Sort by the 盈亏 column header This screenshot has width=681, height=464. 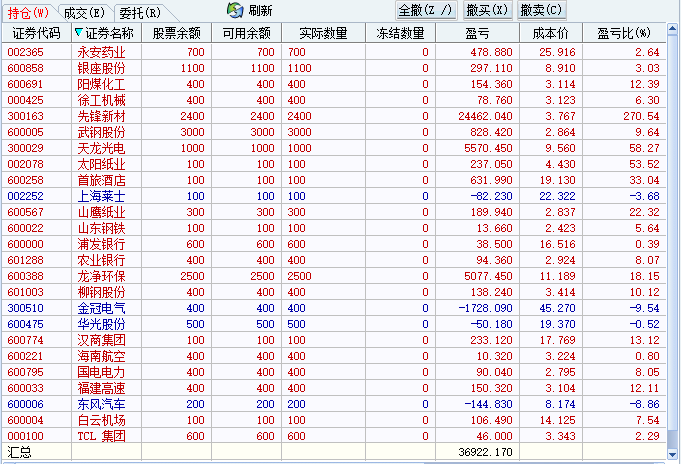point(477,33)
